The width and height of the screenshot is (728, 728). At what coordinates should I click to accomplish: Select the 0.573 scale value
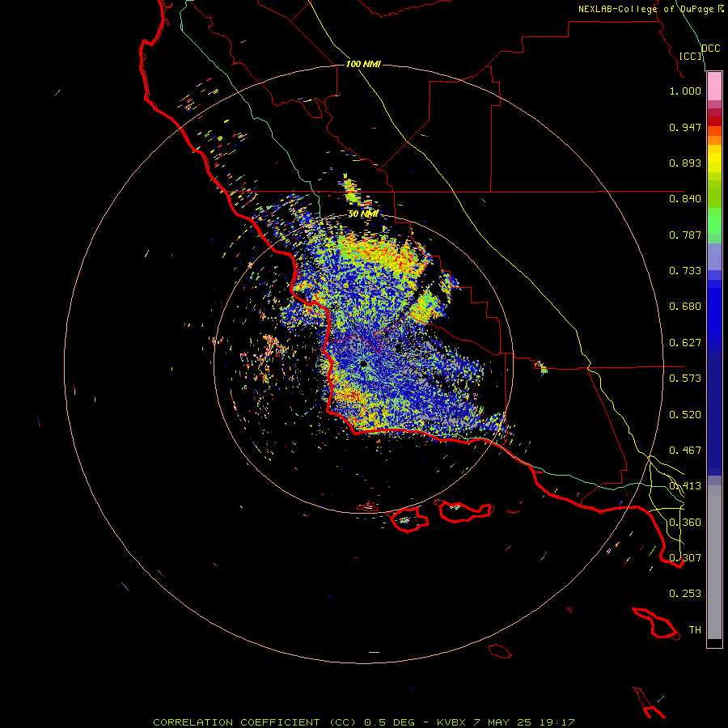click(685, 379)
